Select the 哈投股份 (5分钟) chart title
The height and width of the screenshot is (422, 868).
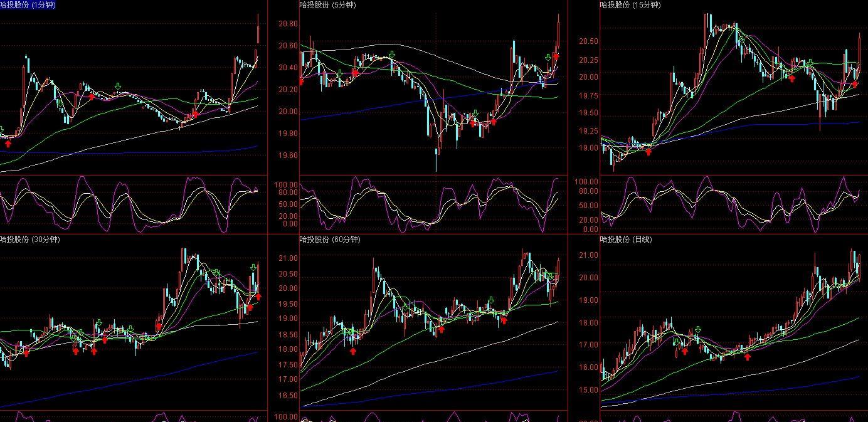click(328, 5)
